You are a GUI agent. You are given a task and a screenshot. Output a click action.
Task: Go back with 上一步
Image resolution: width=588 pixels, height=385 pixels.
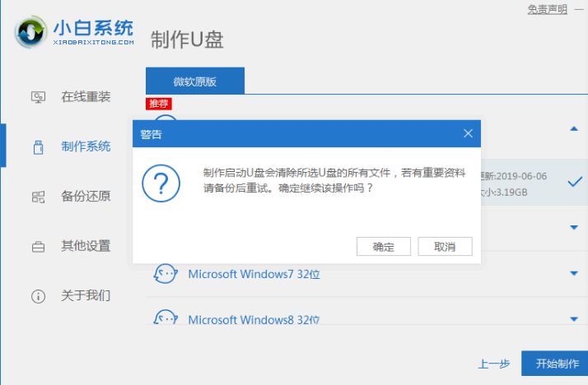493,364
